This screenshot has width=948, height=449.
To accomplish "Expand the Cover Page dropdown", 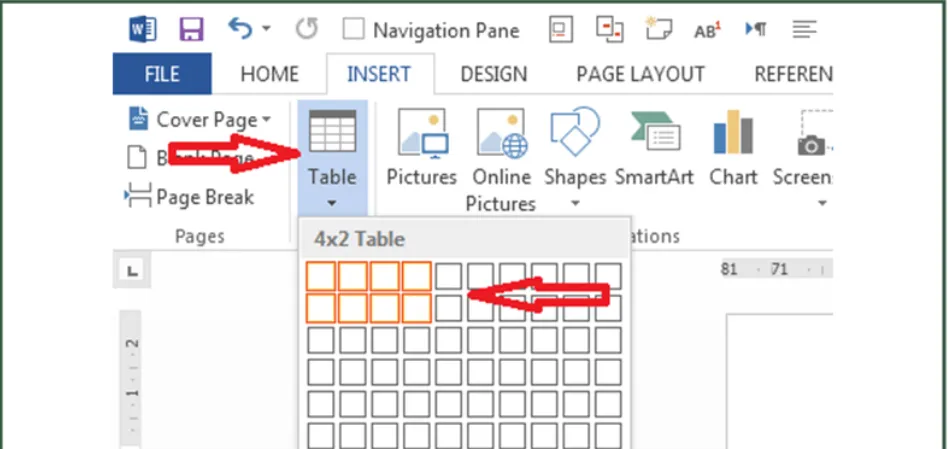I will [x=265, y=121].
